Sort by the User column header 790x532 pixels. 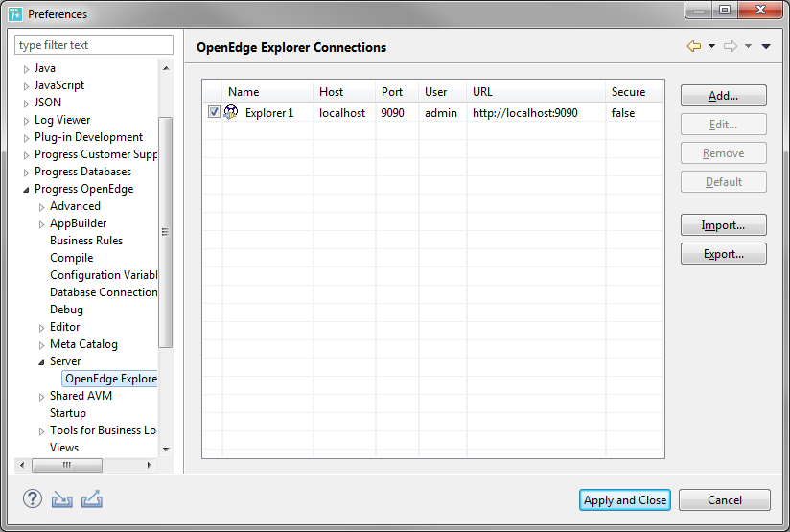tap(442, 92)
